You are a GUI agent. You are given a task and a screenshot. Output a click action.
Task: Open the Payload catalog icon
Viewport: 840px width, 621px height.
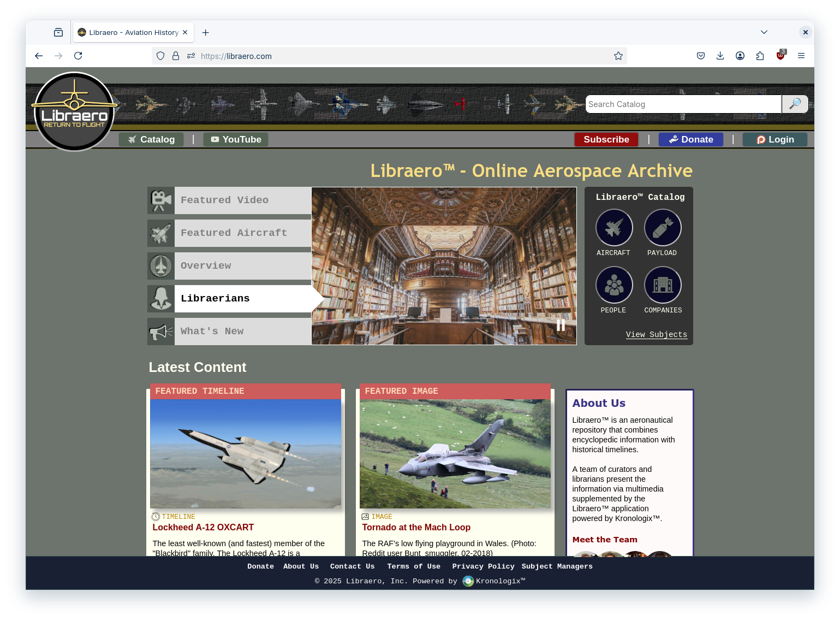[663, 228]
